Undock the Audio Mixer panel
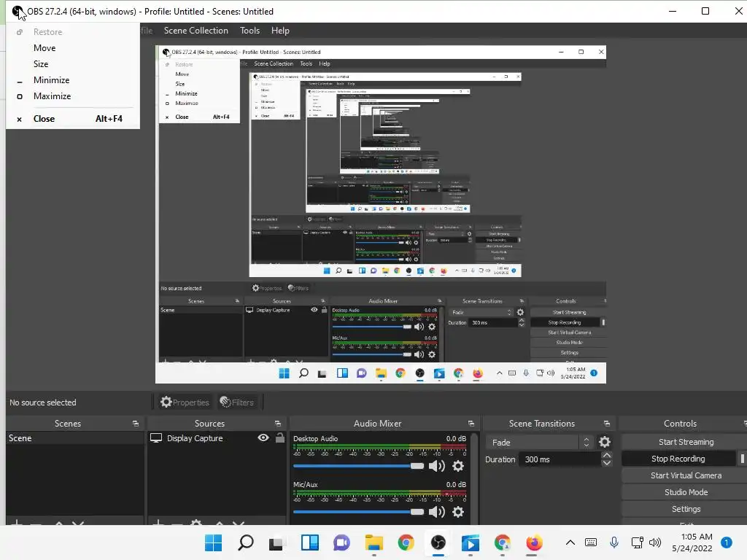747x560 pixels. pyautogui.click(x=471, y=424)
